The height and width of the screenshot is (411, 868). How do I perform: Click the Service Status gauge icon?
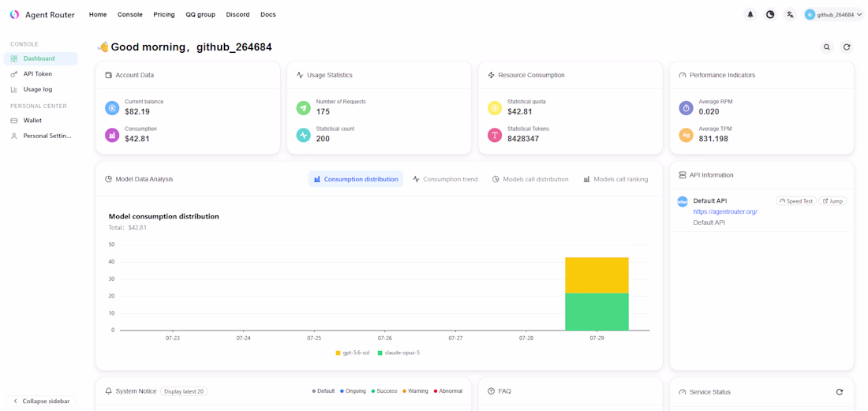(x=683, y=391)
